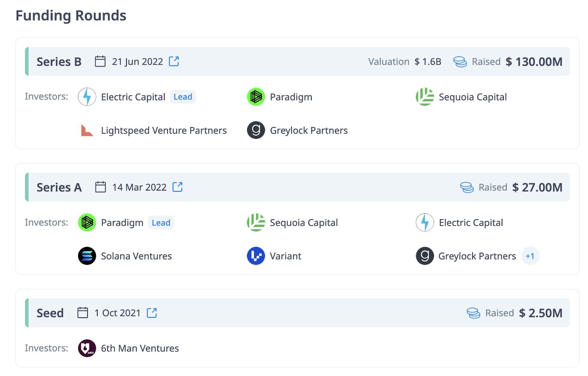Open Variant investor link
This screenshot has width=588, height=376.
(286, 256)
